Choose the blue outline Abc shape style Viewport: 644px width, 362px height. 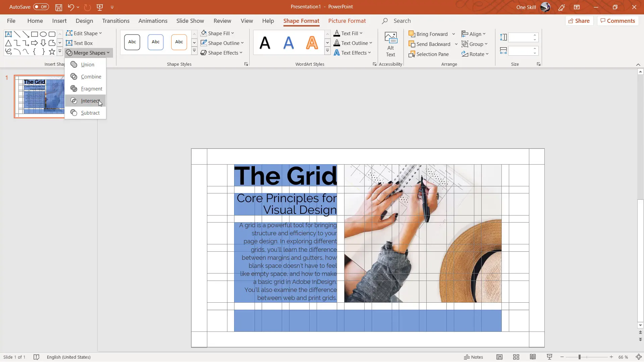coord(156,42)
